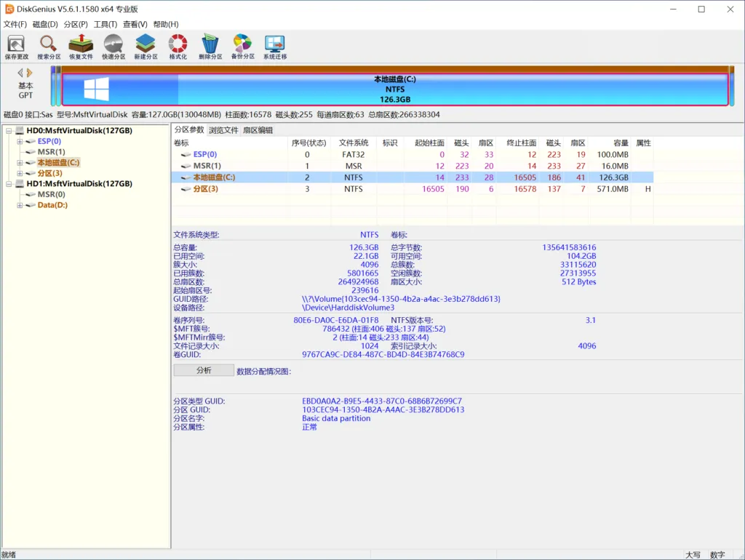Open the 帮助(H) menu
This screenshot has width=745, height=560.
[166, 24]
